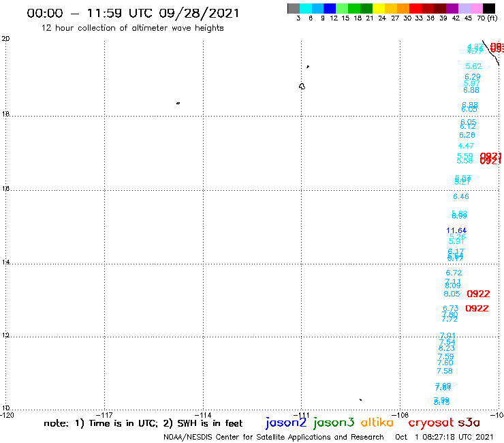Viewport: 504px width, 443px height.
Task: Select the cryosat satellite legend label
Action: 431,423
